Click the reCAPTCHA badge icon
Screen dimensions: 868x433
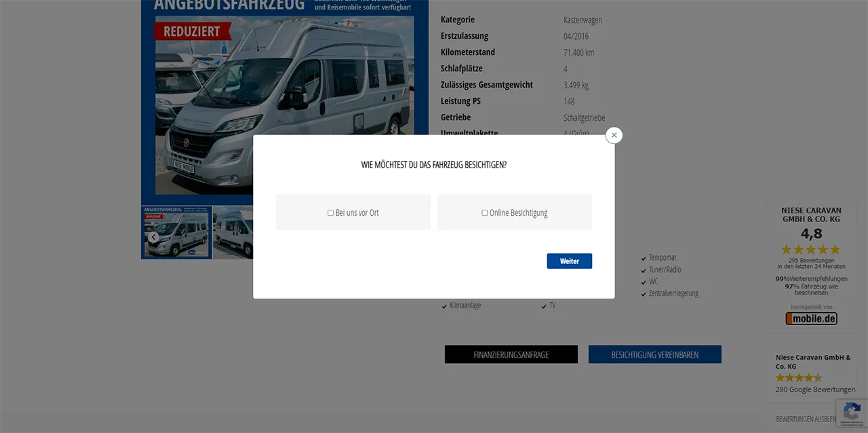[x=852, y=413]
